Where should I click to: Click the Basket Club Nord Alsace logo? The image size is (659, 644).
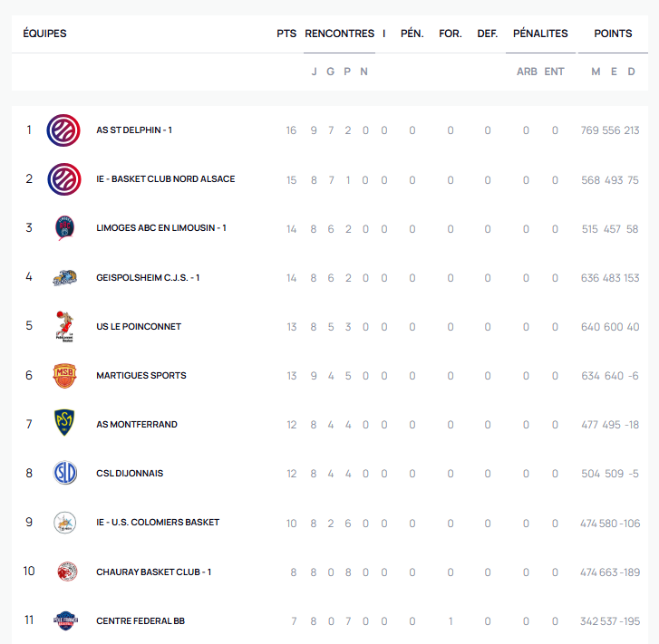[x=63, y=179]
